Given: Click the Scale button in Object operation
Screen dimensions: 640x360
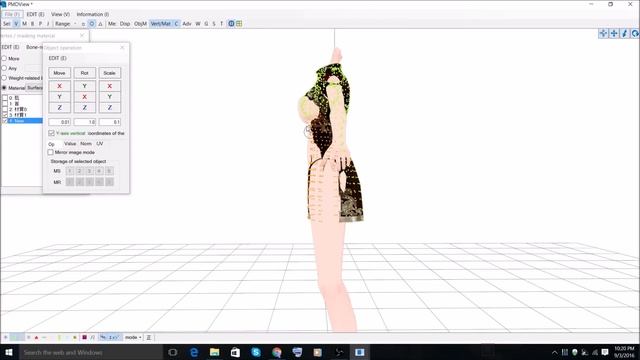Looking at the screenshot, I should (109, 73).
